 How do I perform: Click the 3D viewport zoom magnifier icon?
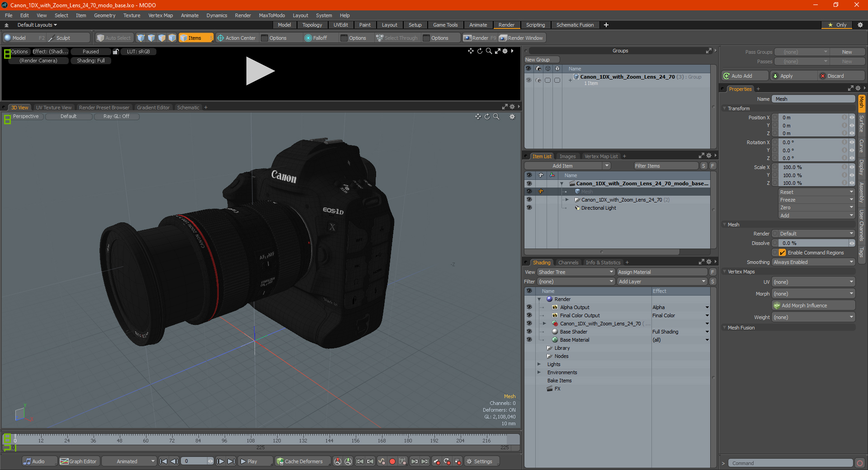click(496, 117)
